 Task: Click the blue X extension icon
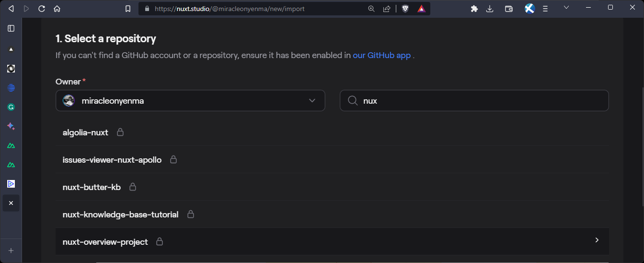click(x=529, y=8)
